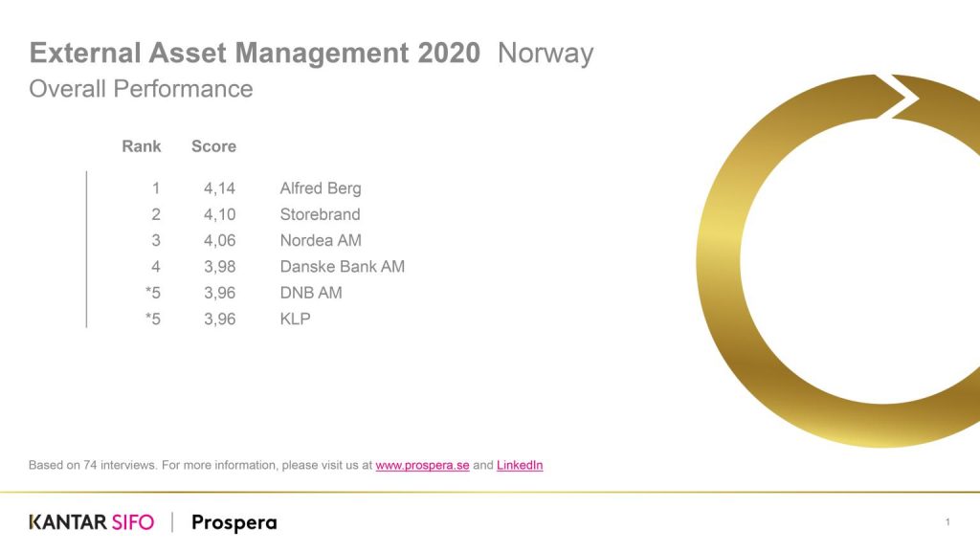
Task: Click the Overall Performance subtitle
Action: click(x=142, y=89)
